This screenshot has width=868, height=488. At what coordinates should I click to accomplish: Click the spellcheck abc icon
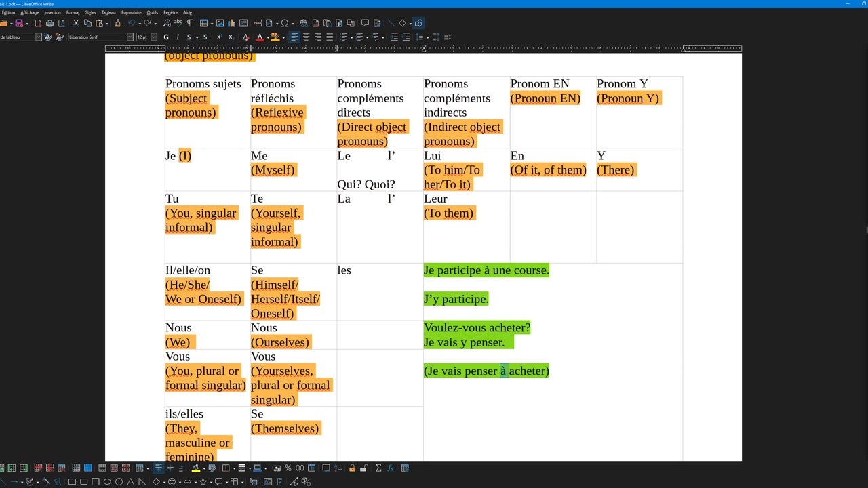[x=178, y=24]
